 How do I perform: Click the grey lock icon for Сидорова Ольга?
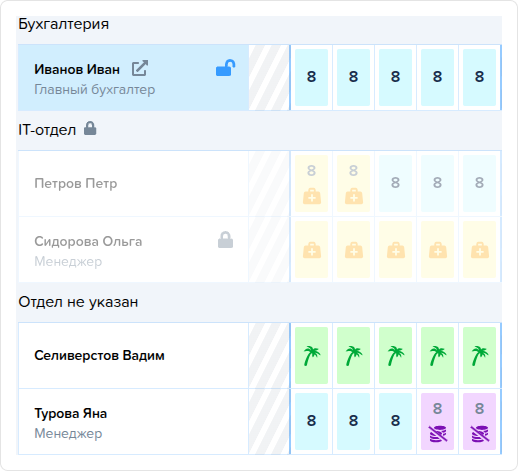click(x=225, y=240)
